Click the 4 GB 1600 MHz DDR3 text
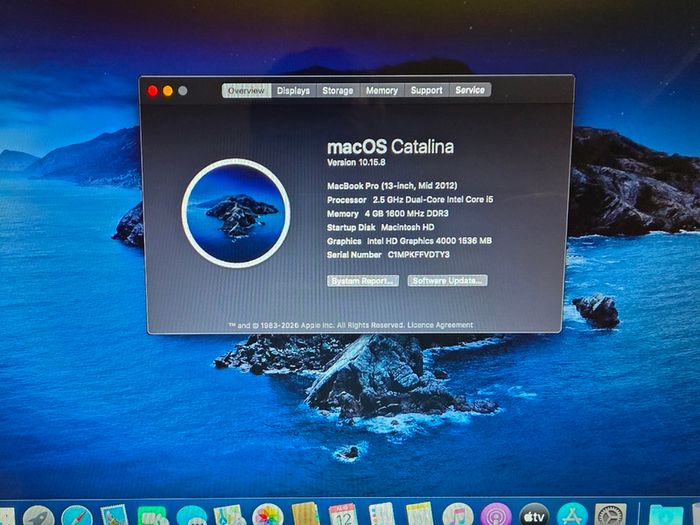The image size is (700, 525). (x=406, y=213)
